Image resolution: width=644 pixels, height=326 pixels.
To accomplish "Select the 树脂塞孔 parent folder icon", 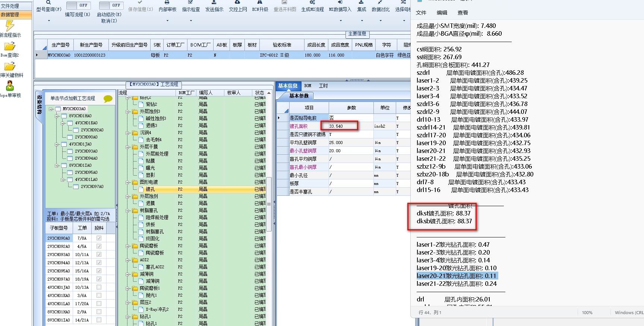I will (135, 211).
